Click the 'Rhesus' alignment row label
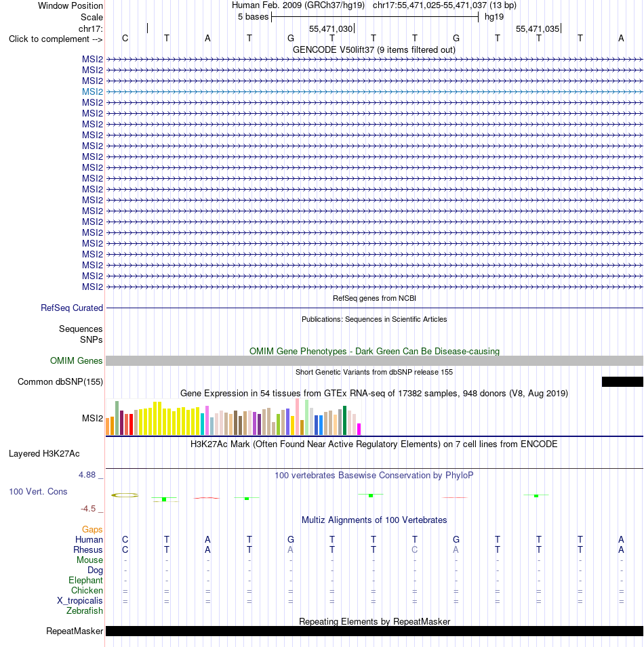The image size is (644, 647). [x=88, y=549]
